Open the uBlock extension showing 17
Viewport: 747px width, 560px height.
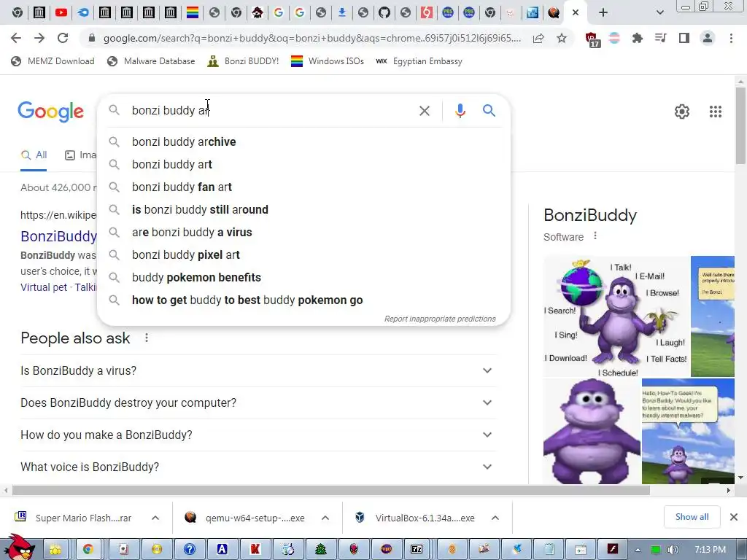point(592,39)
